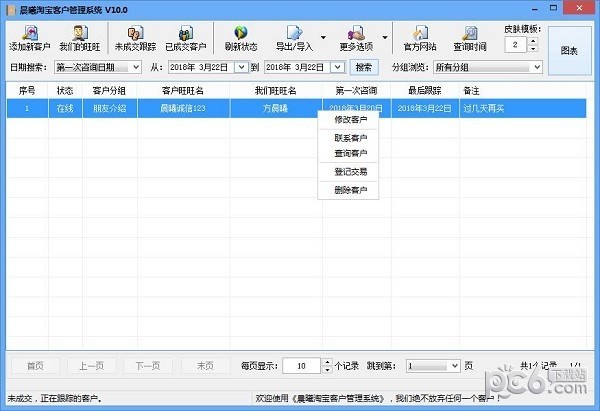The height and width of the screenshot is (411, 600).
Task: Sort by 客户旺旺名 column header
Action: [183, 91]
